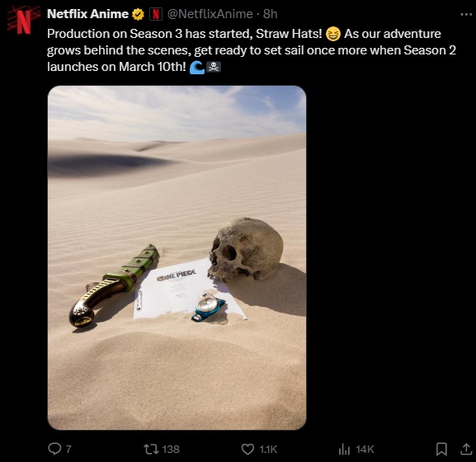Click the Netflix Anime display name
Screen dimensions: 476x462
tap(87, 14)
